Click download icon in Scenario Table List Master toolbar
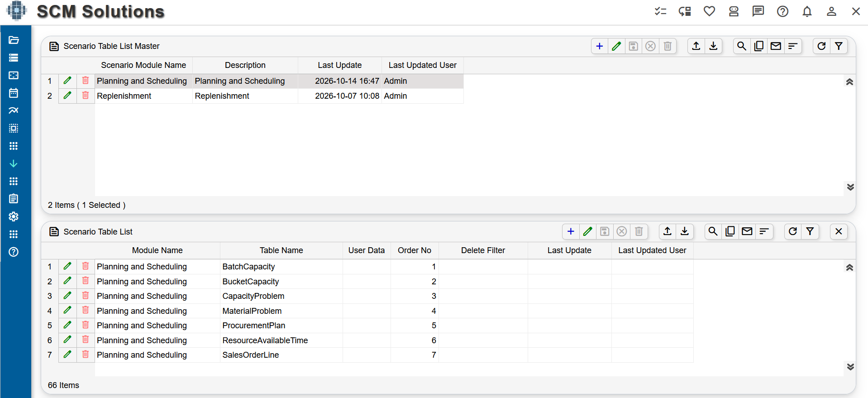This screenshot has width=868, height=398. (x=713, y=46)
